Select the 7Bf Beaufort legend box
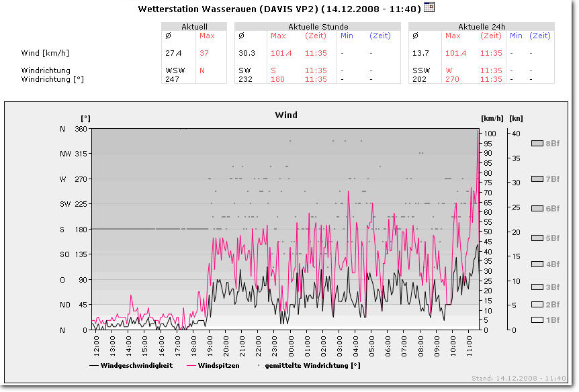 point(537,179)
